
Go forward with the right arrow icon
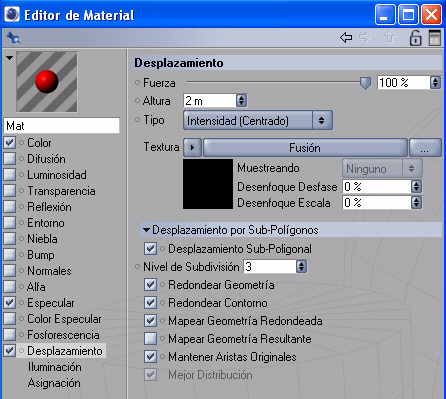(x=365, y=37)
